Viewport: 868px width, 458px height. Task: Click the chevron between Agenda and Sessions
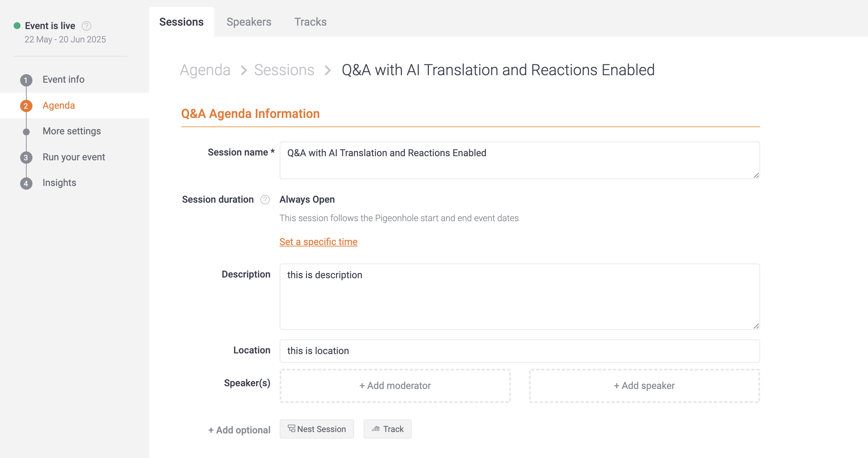pos(243,70)
